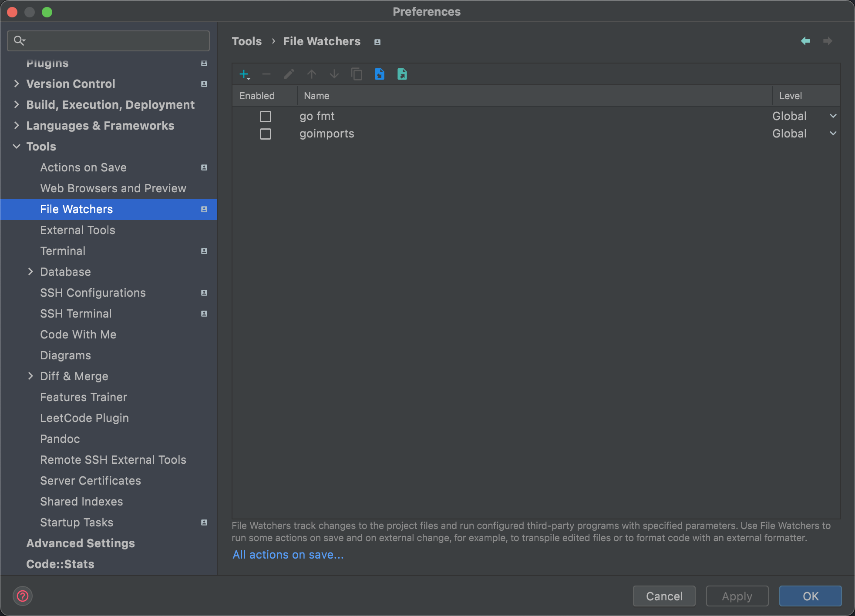Image resolution: width=855 pixels, height=616 pixels.
Task: Expand Languages & Frameworks section
Action: pos(17,125)
